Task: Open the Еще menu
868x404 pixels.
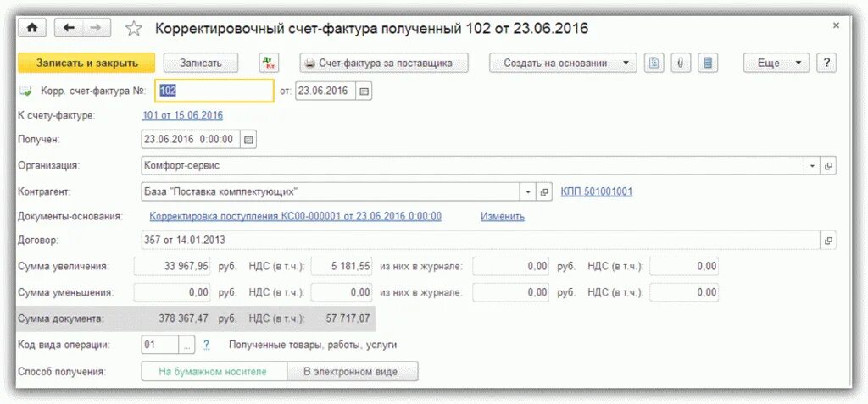Action: 776,63
